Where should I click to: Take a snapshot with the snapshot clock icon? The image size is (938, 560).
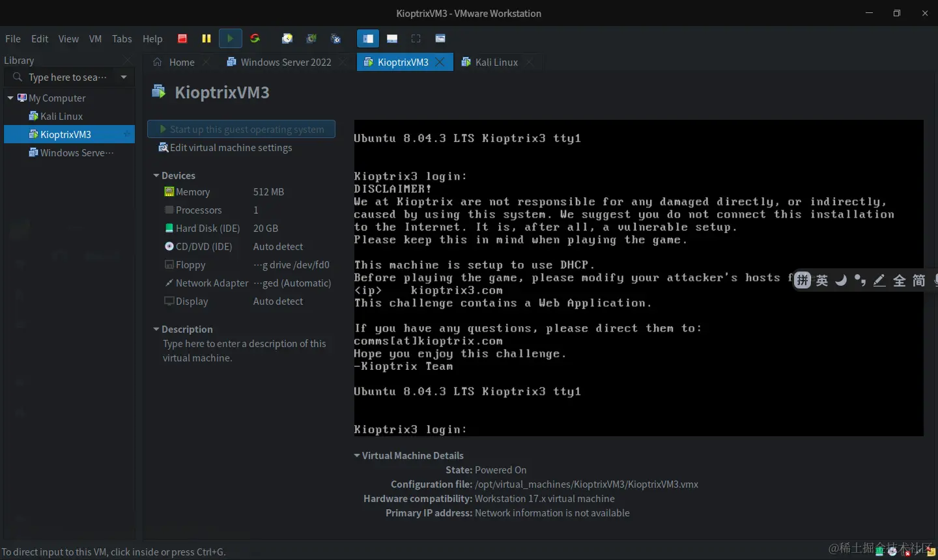(287, 38)
